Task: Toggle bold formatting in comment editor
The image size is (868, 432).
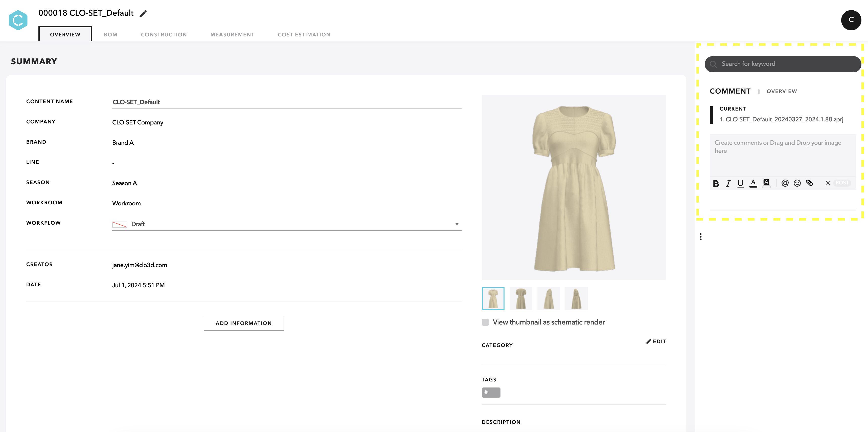Action: point(716,183)
